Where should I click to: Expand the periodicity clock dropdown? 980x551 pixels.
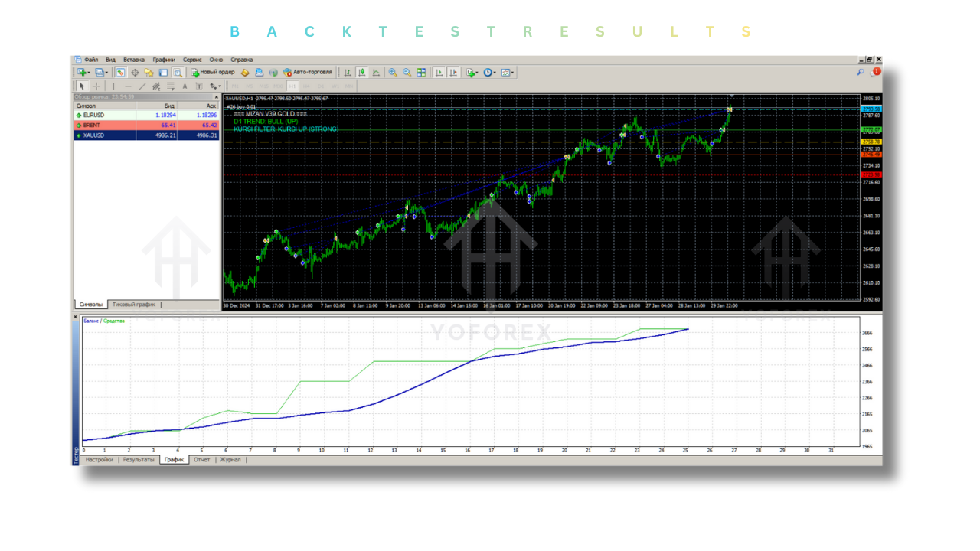[496, 73]
